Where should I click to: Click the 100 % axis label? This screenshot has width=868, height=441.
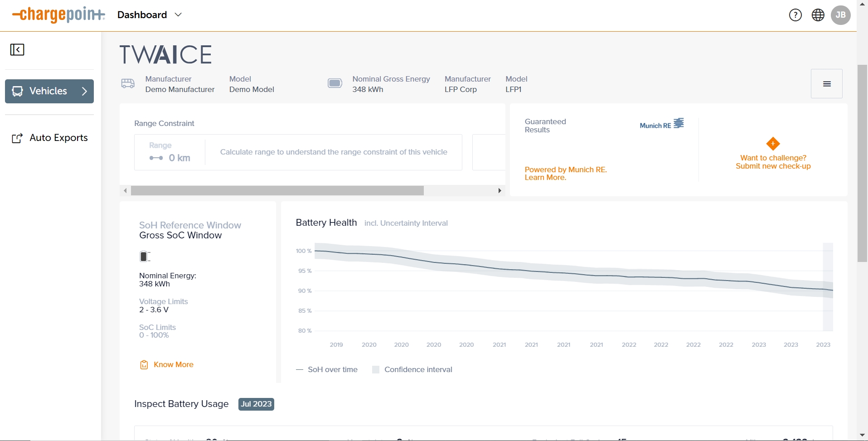pyautogui.click(x=304, y=251)
